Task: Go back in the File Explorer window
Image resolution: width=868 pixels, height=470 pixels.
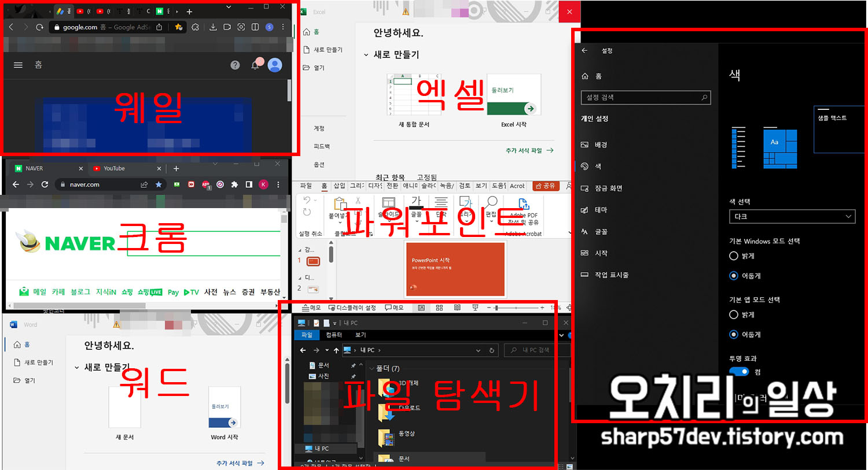Action: point(303,350)
